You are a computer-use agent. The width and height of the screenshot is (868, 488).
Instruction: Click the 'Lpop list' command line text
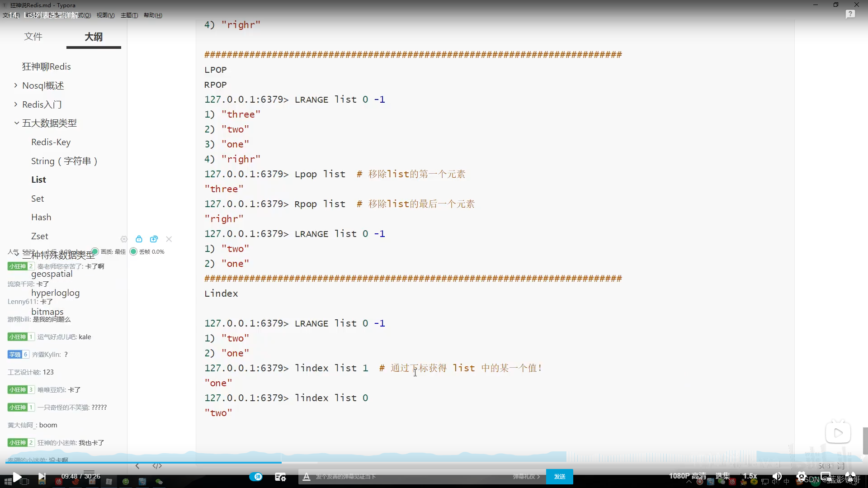320,175
